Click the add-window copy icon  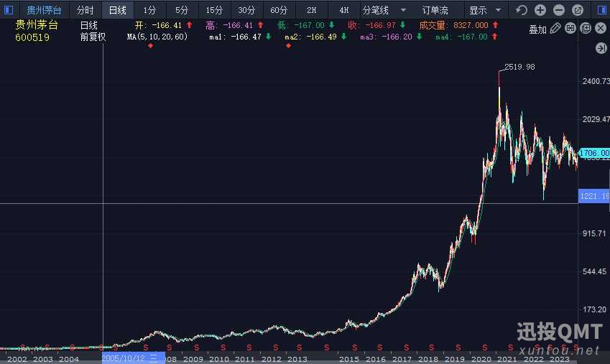coord(586,29)
